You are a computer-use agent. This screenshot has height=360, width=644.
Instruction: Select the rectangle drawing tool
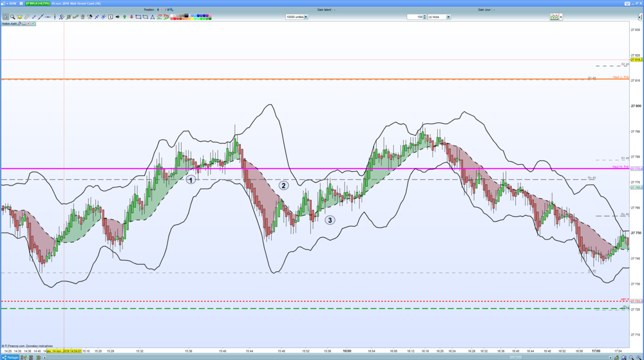tap(138, 17)
